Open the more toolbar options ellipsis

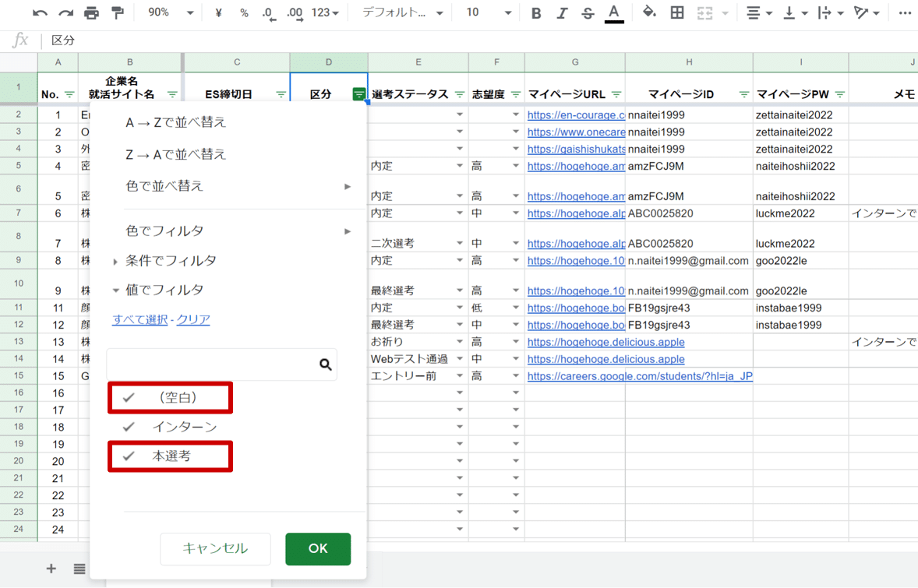click(x=905, y=13)
